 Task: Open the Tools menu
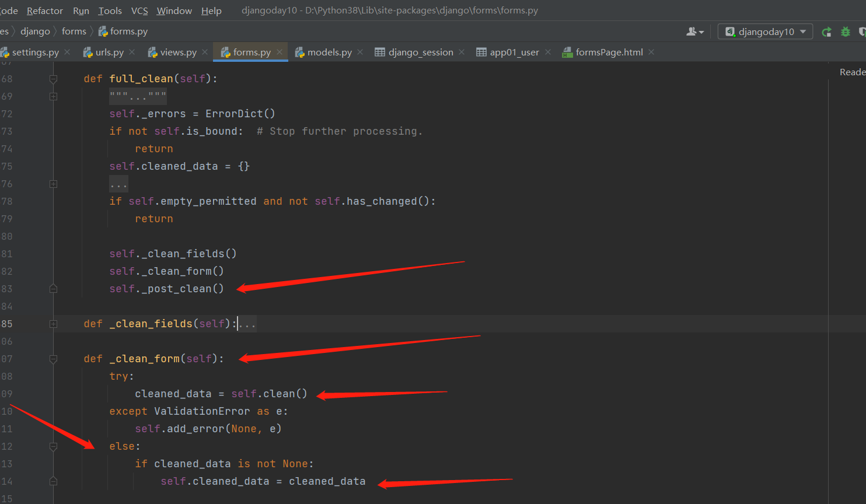pyautogui.click(x=110, y=10)
